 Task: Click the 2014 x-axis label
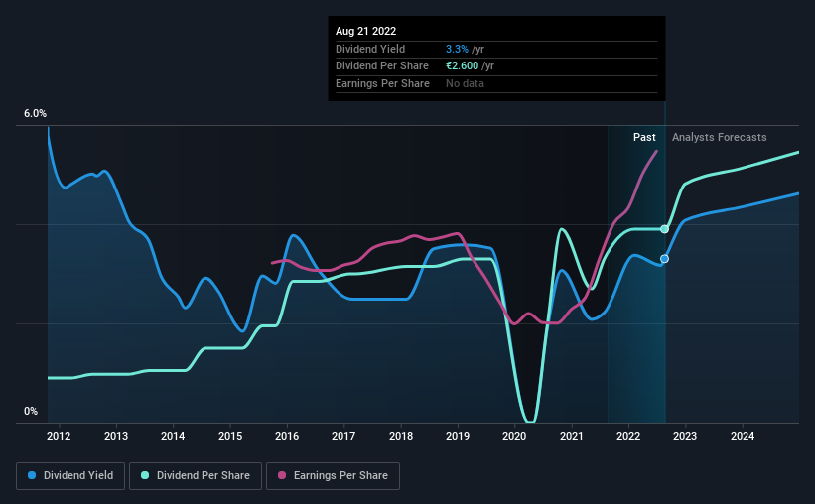point(173,436)
